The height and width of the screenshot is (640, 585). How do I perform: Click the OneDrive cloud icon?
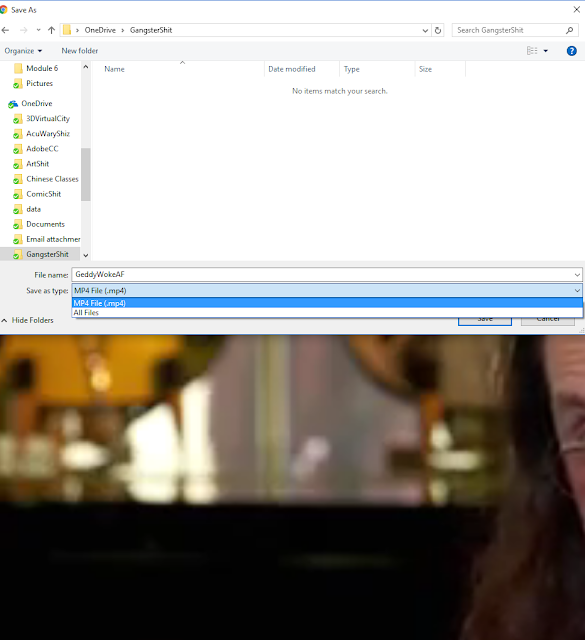(x=13, y=104)
